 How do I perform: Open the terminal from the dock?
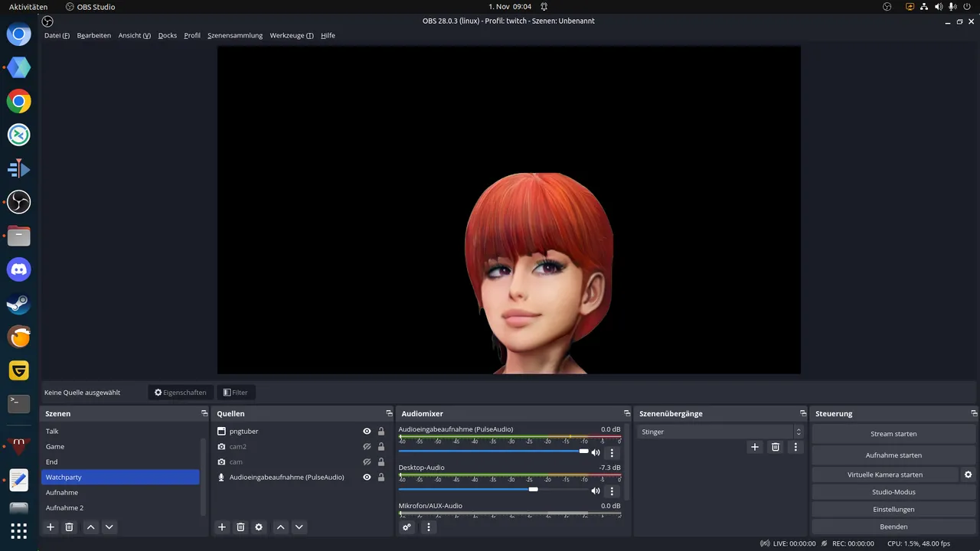coord(18,403)
